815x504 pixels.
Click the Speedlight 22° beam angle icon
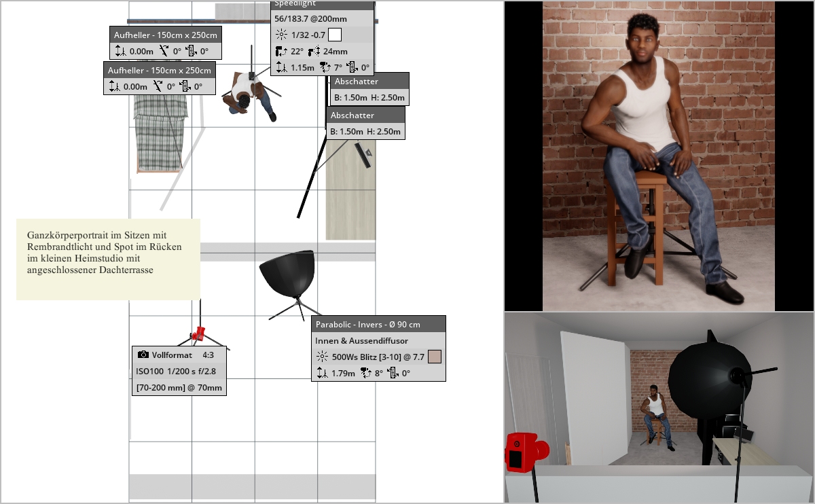point(281,52)
